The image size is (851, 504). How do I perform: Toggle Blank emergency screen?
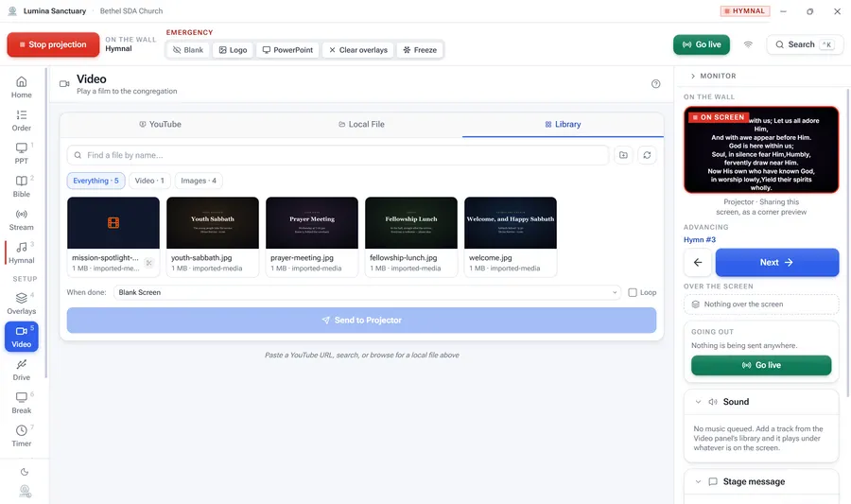coord(188,50)
